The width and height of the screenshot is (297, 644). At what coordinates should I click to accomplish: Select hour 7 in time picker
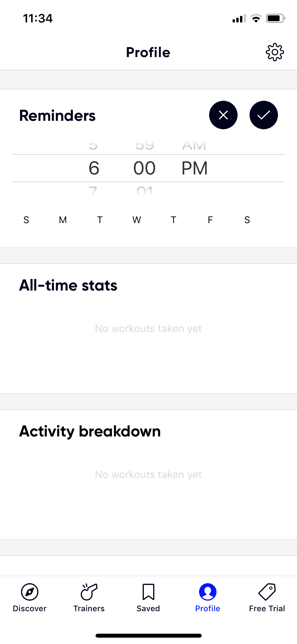[93, 190]
